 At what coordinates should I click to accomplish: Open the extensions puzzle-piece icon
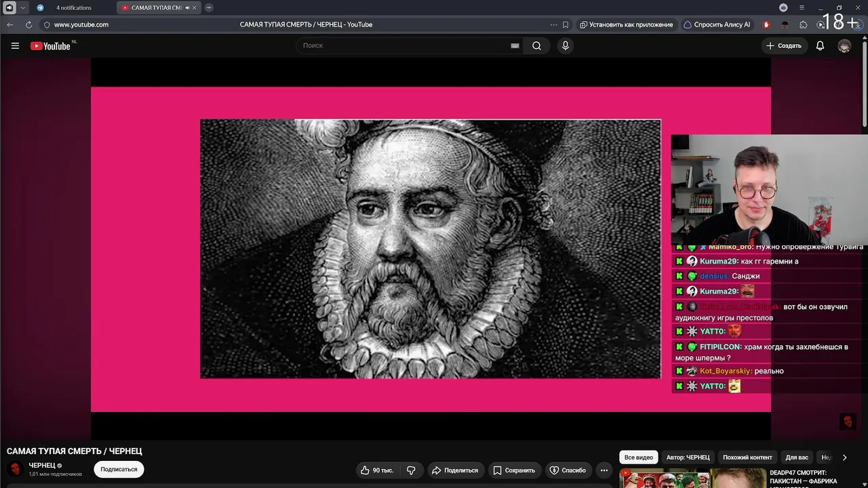(x=804, y=24)
